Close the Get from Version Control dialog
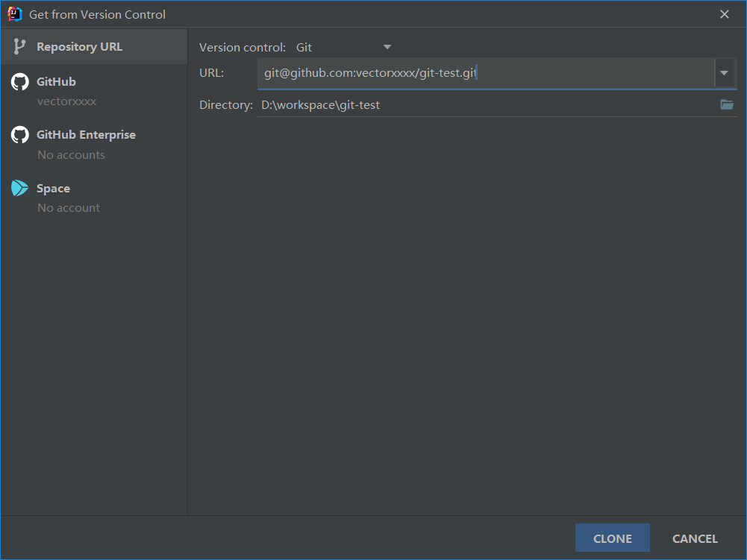Screen dimensions: 747x560 click(724, 14)
